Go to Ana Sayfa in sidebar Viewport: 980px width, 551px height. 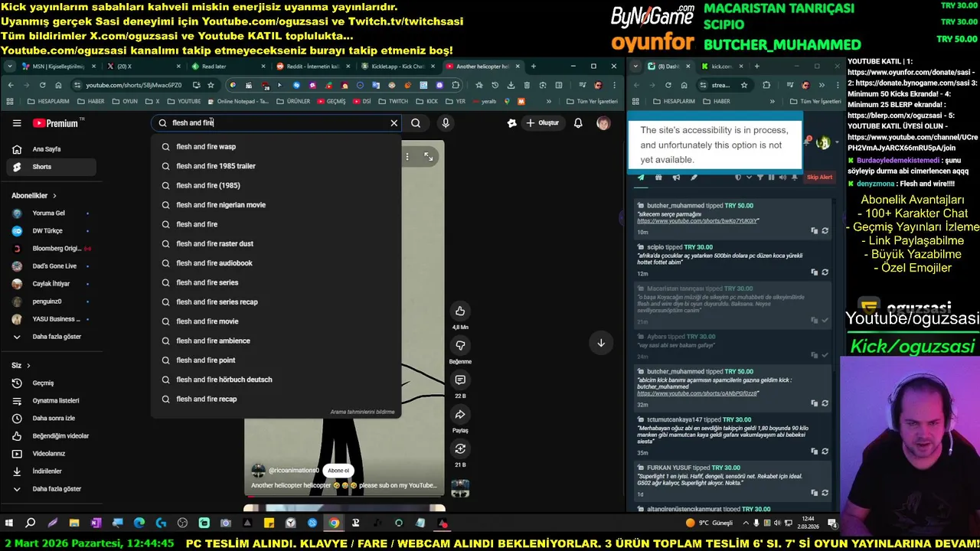coord(50,149)
